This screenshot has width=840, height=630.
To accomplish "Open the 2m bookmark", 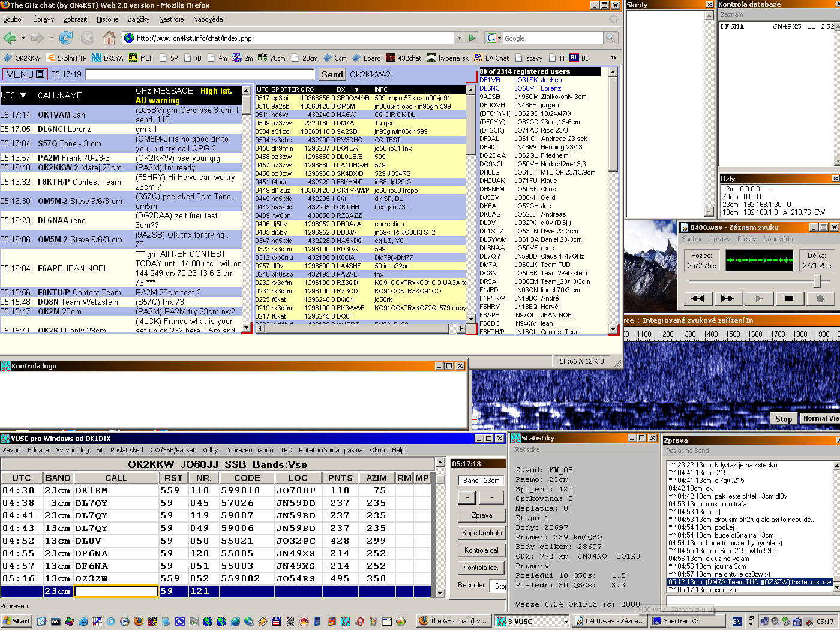I will (242, 58).
